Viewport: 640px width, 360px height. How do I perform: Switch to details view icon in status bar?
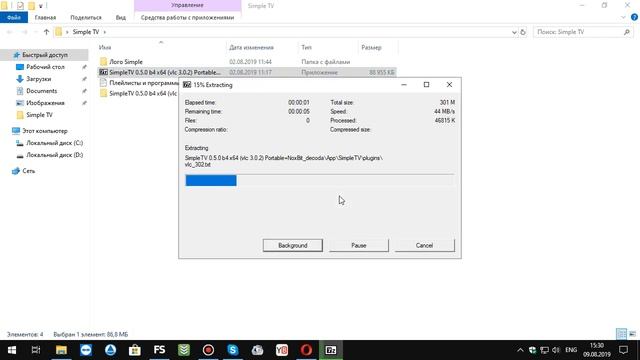pos(621,334)
